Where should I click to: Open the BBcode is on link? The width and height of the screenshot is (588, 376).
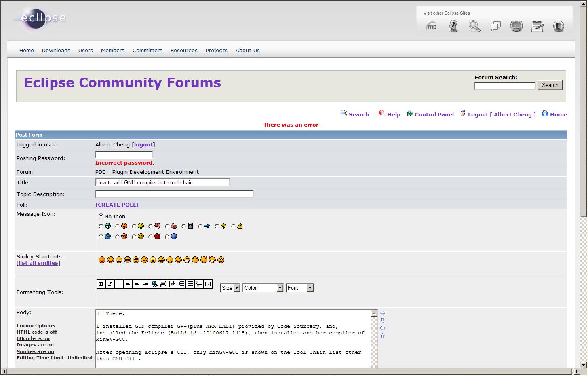[33, 338]
